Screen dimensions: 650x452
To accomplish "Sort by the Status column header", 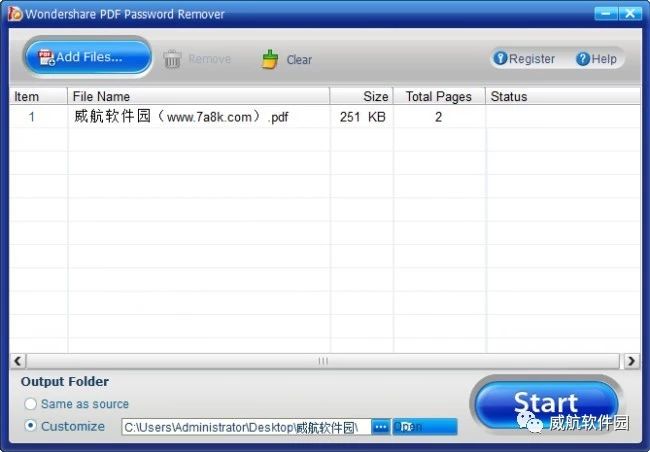I will pos(563,96).
